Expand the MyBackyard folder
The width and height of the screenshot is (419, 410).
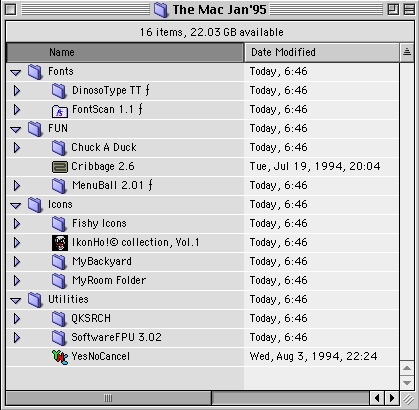tap(17, 262)
